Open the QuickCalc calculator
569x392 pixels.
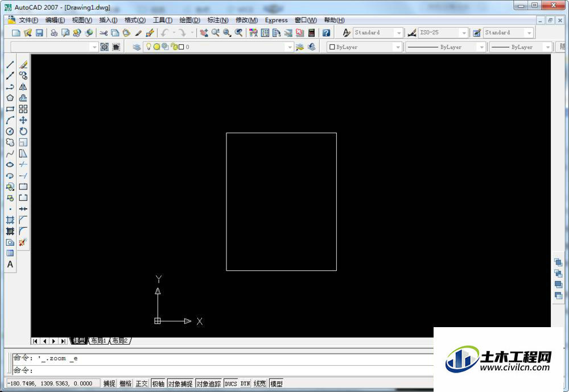pyautogui.click(x=311, y=33)
